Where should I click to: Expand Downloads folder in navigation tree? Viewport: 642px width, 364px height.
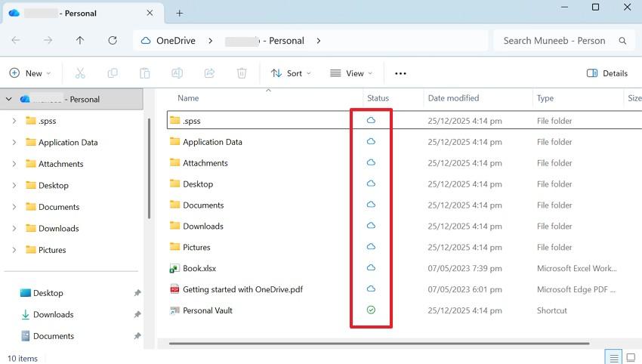pyautogui.click(x=14, y=228)
